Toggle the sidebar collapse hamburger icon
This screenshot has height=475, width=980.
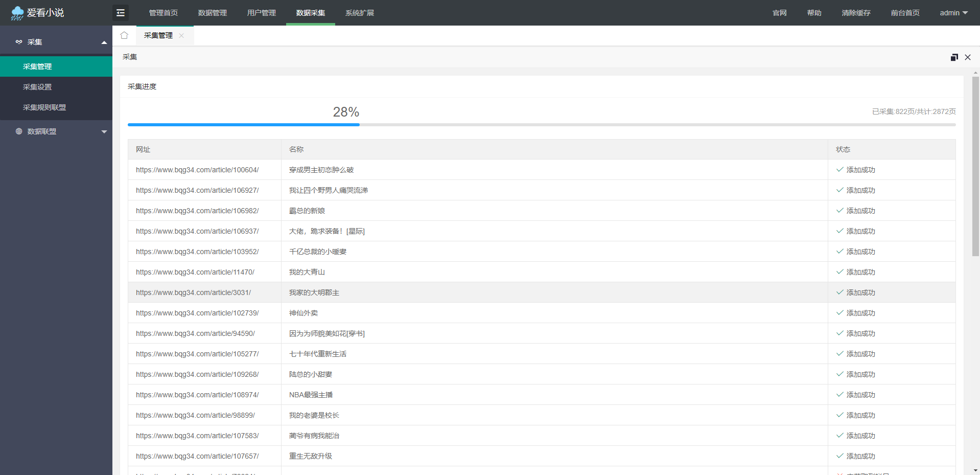coord(121,13)
